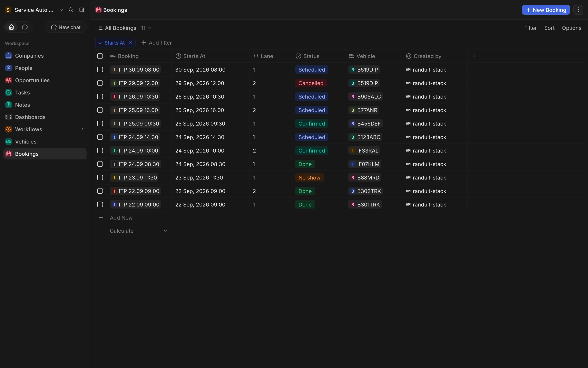Open People from the sidebar
The image size is (588, 368).
[x=45, y=68]
